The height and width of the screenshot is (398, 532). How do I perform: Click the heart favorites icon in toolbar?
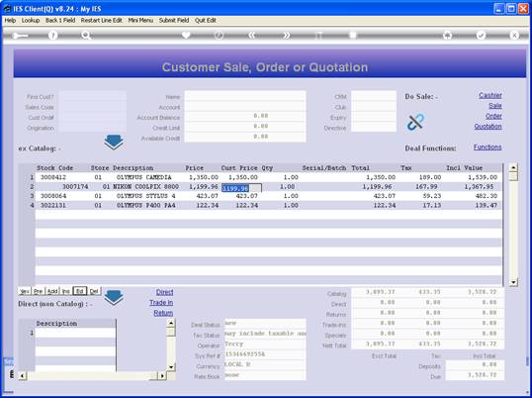tap(186, 35)
